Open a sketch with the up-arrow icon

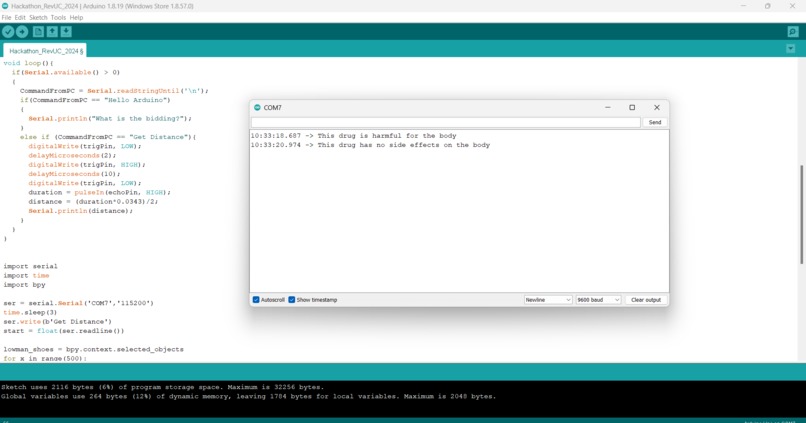coord(52,32)
